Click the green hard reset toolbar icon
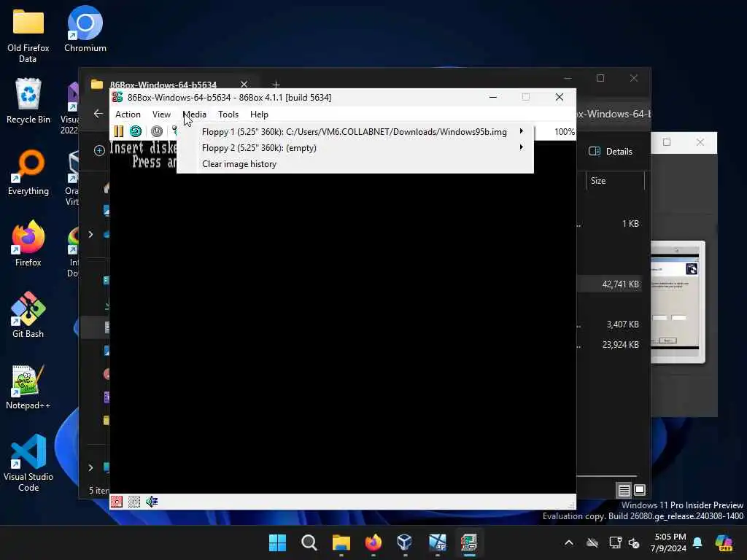 click(136, 131)
